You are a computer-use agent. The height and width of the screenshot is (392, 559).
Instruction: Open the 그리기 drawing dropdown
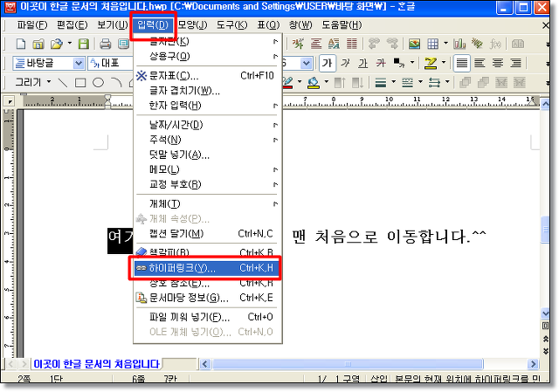[33, 82]
